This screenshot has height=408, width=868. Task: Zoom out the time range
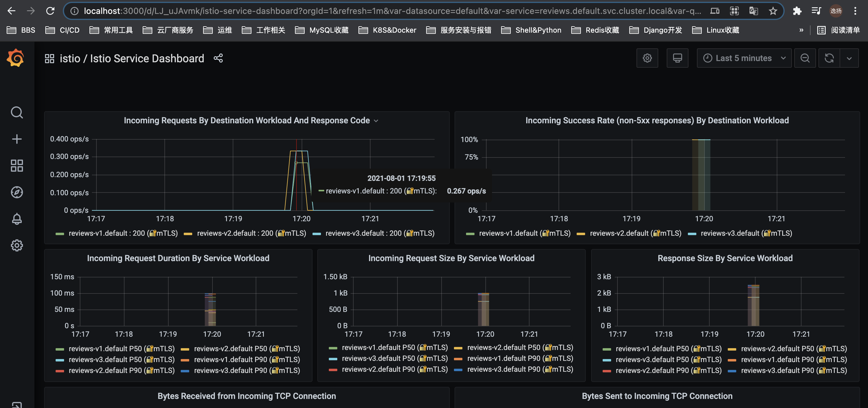tap(805, 58)
